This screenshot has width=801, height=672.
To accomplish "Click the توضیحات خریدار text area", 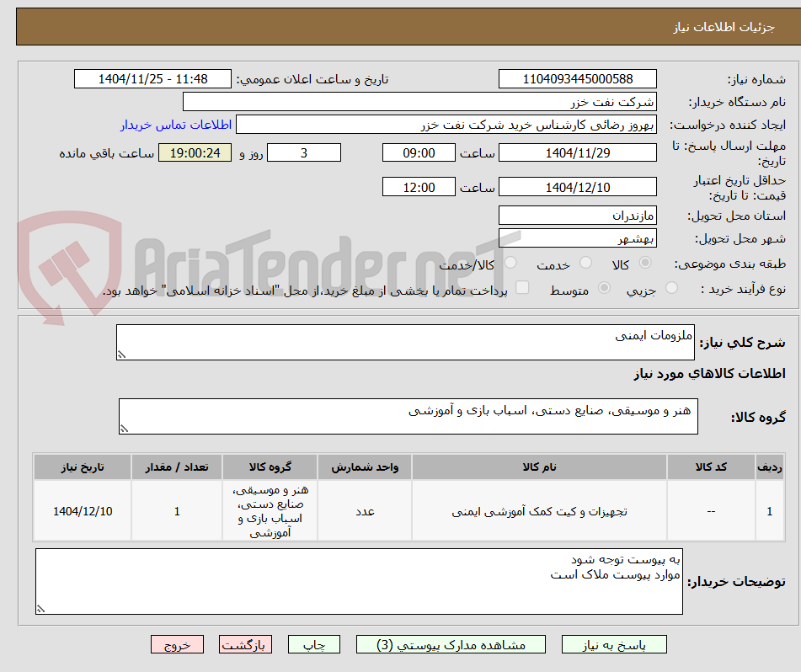I will point(359,582).
